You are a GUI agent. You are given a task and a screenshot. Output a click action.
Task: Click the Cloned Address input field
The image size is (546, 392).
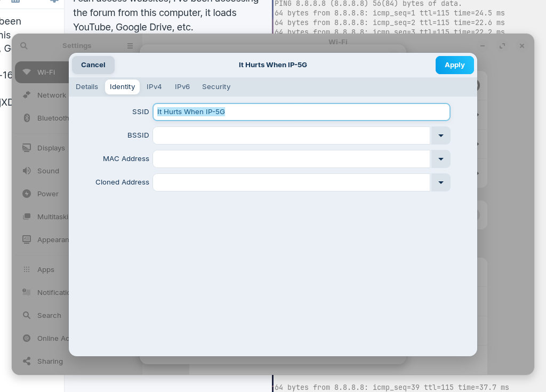tap(291, 182)
